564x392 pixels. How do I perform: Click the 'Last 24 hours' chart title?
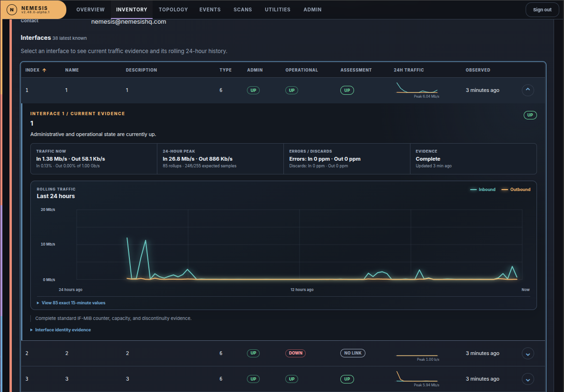point(56,196)
